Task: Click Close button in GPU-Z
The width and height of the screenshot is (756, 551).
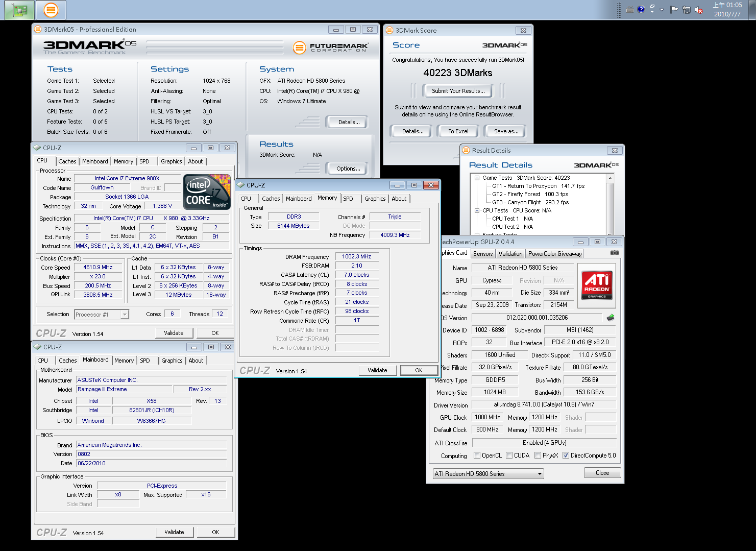Action: pos(602,473)
